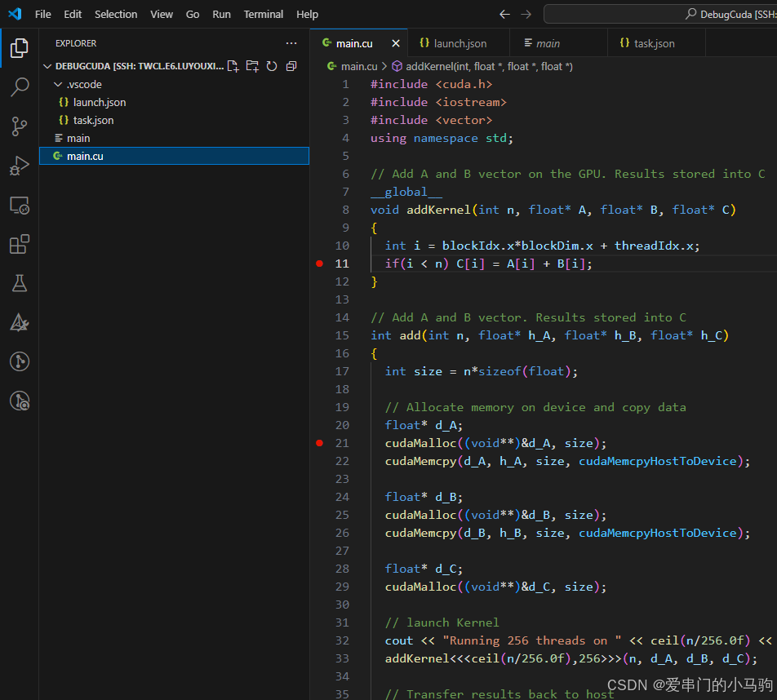Close the main.cu editor tab
777x700 pixels.
click(x=396, y=43)
